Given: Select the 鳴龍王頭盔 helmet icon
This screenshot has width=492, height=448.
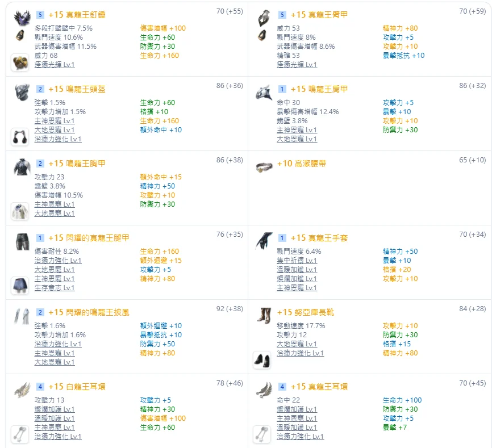Looking at the screenshot, I should point(22,91).
